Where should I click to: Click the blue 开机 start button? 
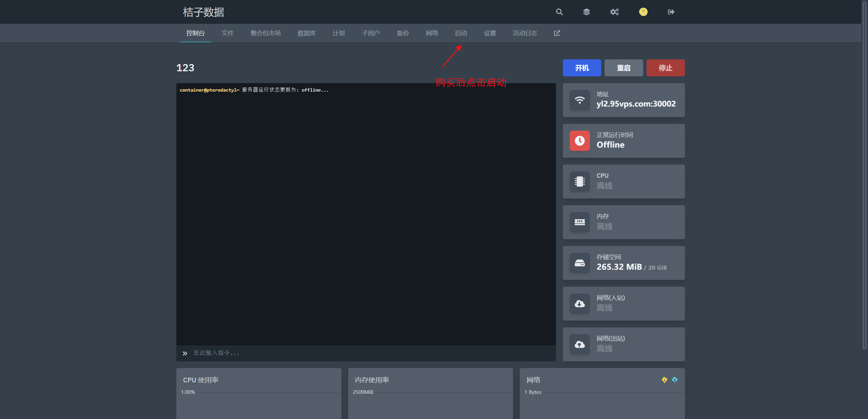click(582, 68)
